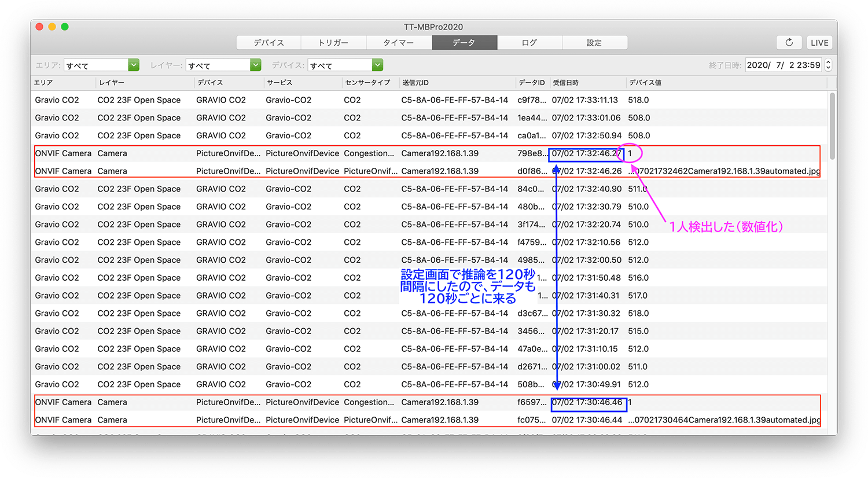Click the vertical scrollbar thumb
868x478 pixels.
click(832, 126)
